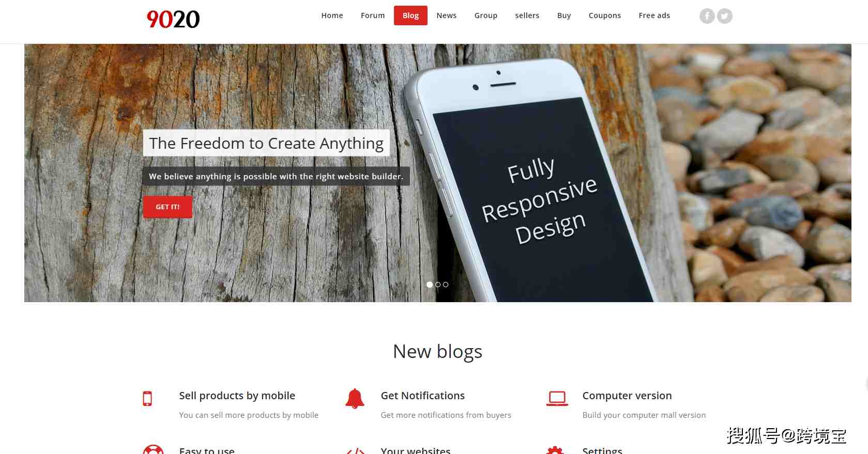Viewport: 868px width, 454px height.
Task: Click the red laptop icon
Action: [x=557, y=399]
